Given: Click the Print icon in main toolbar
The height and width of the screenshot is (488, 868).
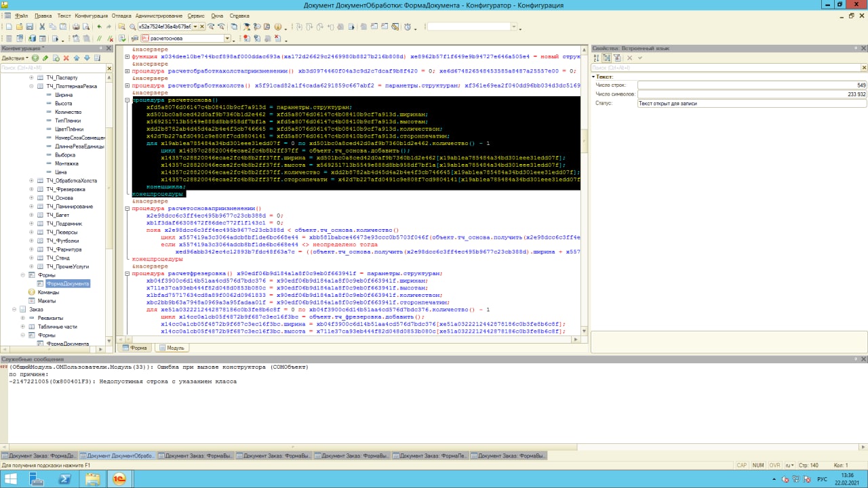Looking at the screenshot, I should pyautogui.click(x=76, y=26).
